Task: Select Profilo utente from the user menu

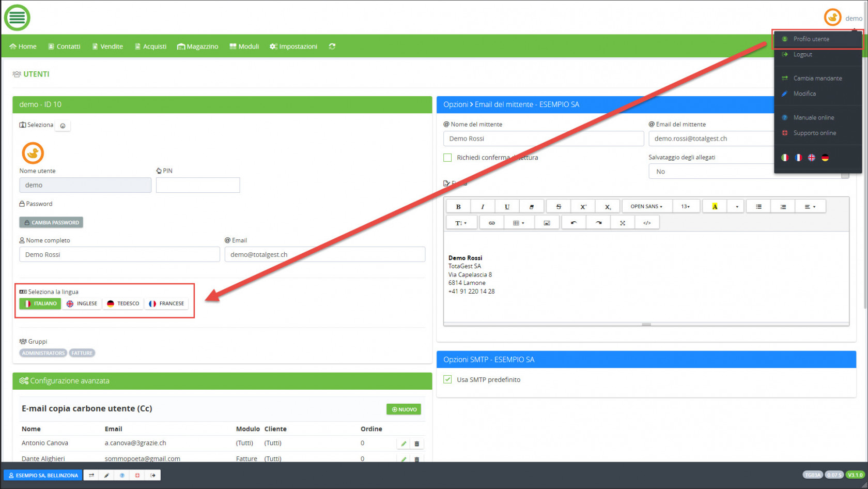Action: (x=811, y=39)
